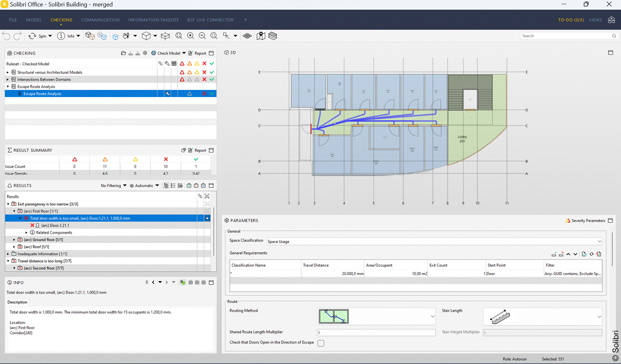Open the layers tool in the toolbar

273,36
